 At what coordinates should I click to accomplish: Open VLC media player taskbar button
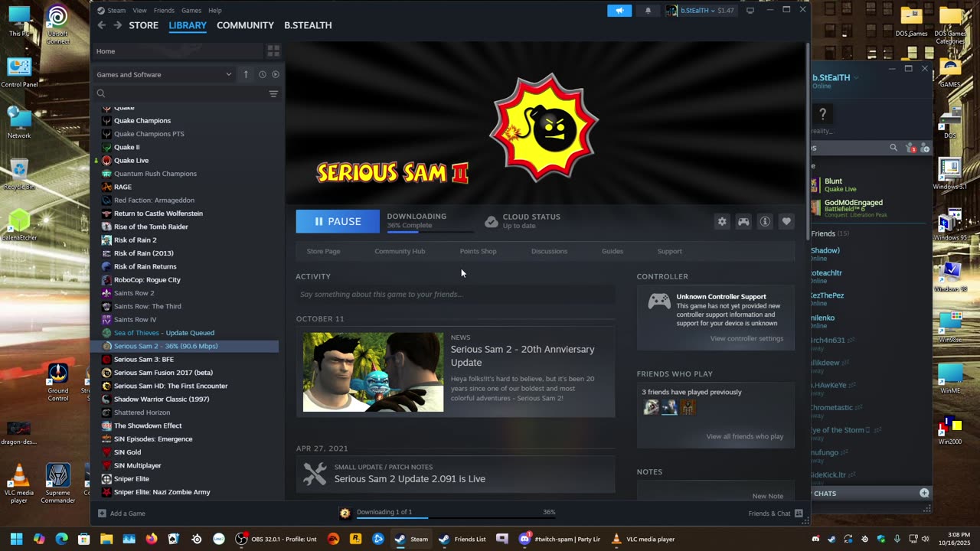[643, 539]
